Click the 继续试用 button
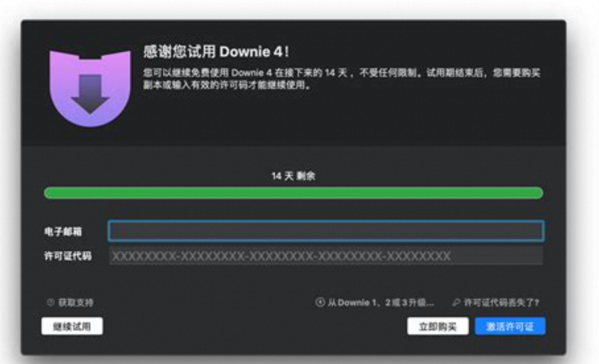The height and width of the screenshot is (364, 599). pyautogui.click(x=72, y=326)
